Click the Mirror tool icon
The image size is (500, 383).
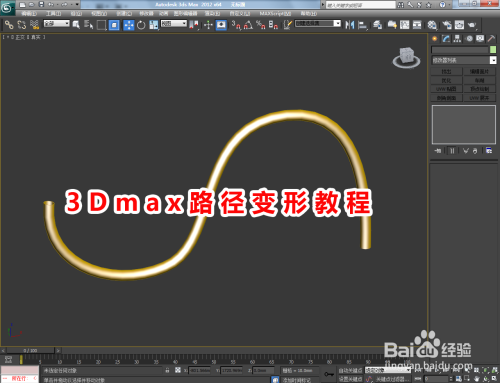(350, 25)
